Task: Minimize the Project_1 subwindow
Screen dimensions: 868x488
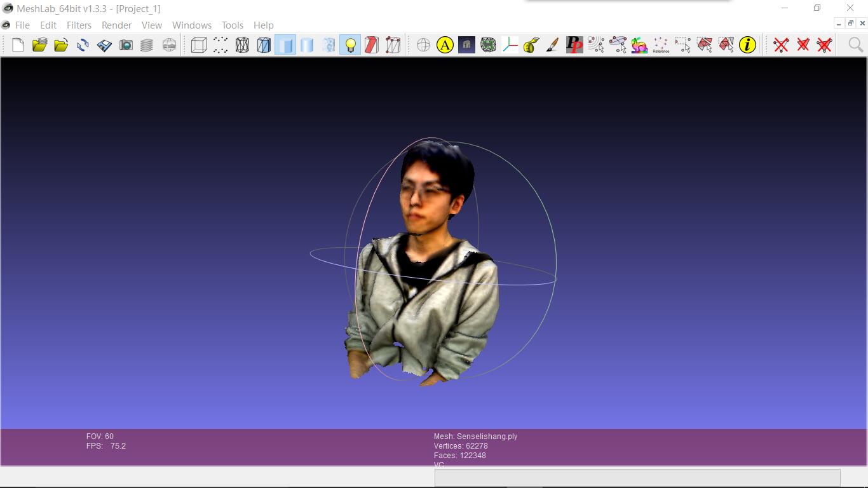Action: point(839,24)
